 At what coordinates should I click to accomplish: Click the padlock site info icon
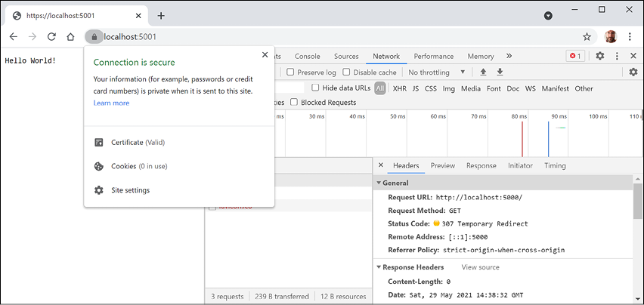pyautogui.click(x=94, y=36)
